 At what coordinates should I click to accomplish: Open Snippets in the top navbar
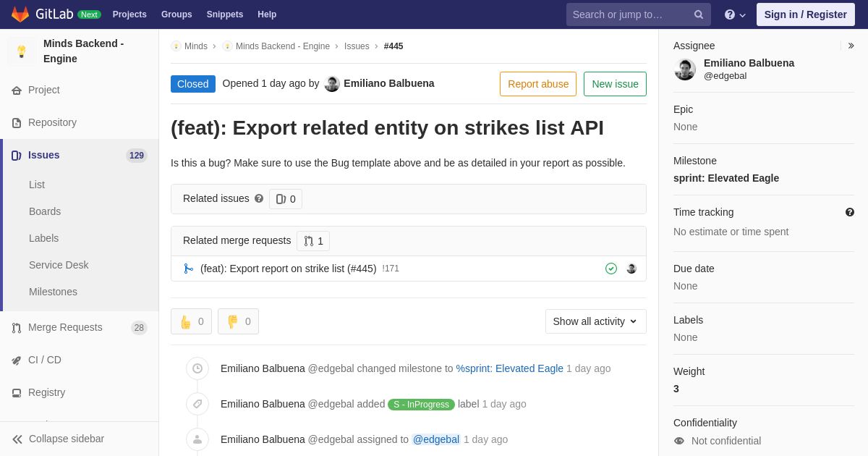pos(225,14)
